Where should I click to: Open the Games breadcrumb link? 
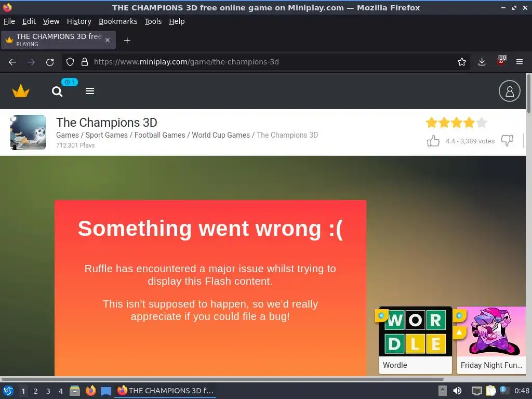(67, 135)
